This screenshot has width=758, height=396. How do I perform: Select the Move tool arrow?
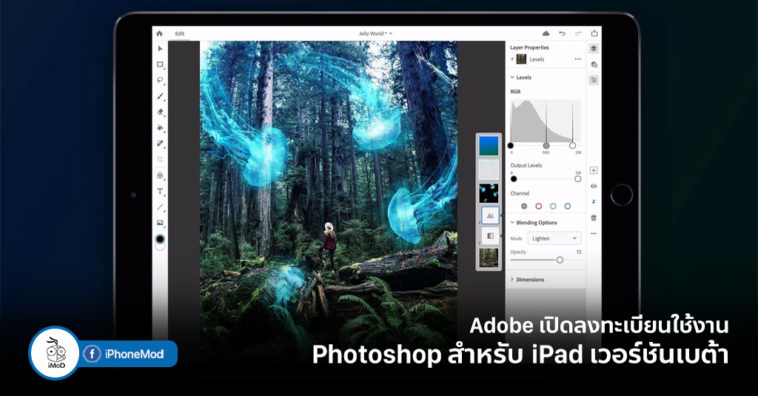pos(160,49)
